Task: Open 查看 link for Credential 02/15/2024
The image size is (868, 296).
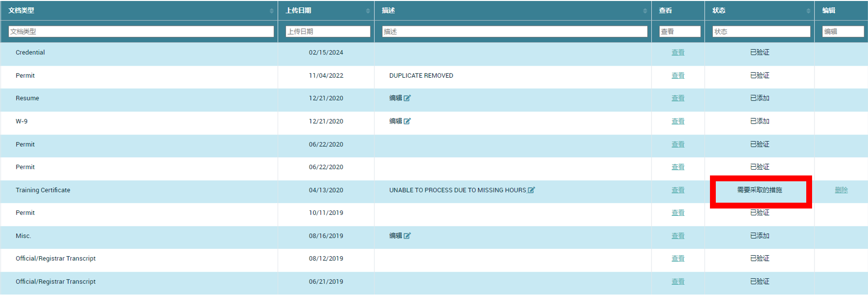Action: click(x=678, y=52)
